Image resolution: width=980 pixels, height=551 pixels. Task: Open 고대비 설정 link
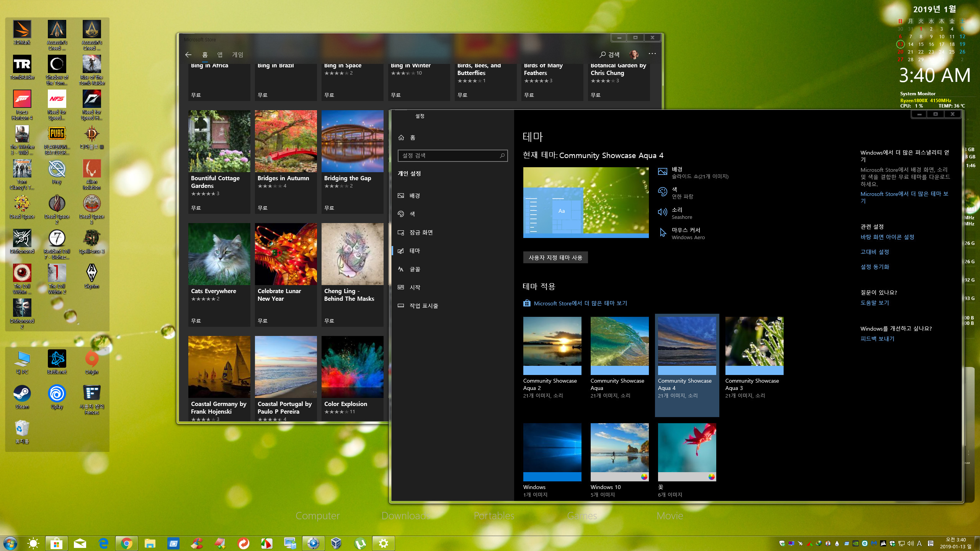(x=874, y=252)
